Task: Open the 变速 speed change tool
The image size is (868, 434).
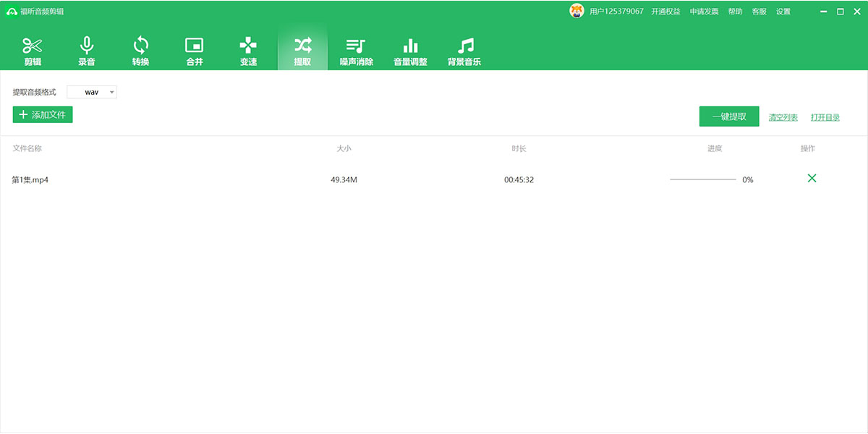Action: [x=248, y=51]
